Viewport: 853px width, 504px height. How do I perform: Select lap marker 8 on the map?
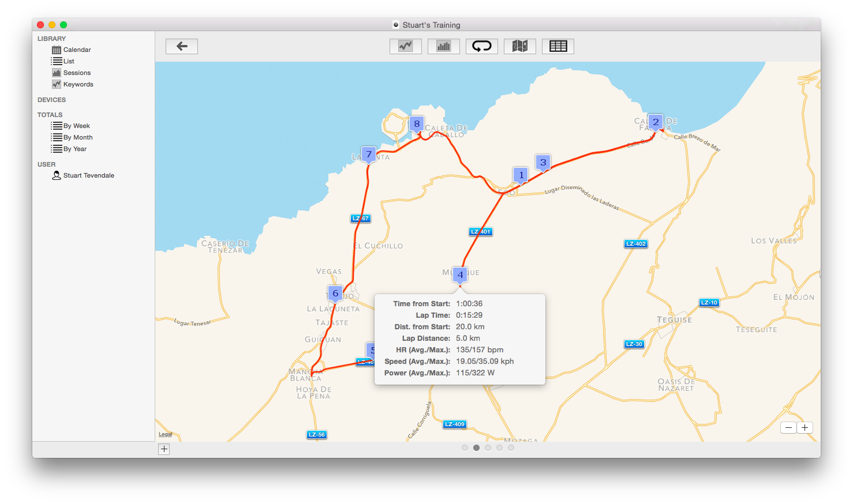point(417,123)
